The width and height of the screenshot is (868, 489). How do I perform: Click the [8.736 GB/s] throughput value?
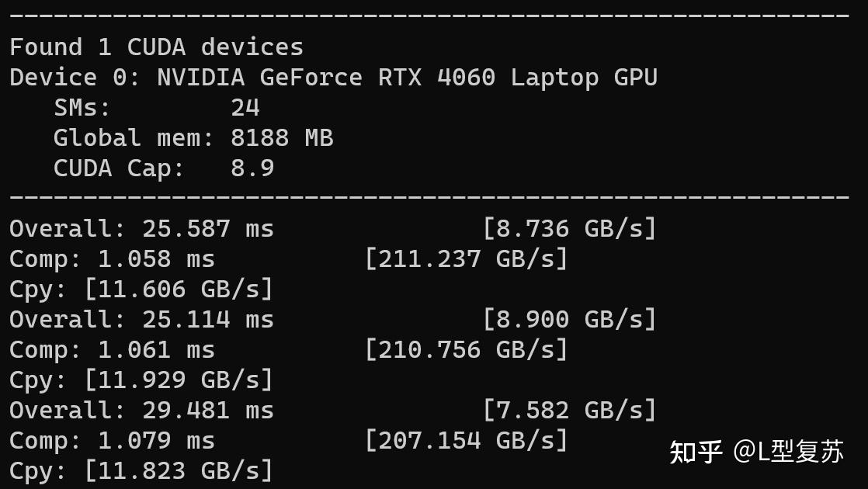point(569,229)
